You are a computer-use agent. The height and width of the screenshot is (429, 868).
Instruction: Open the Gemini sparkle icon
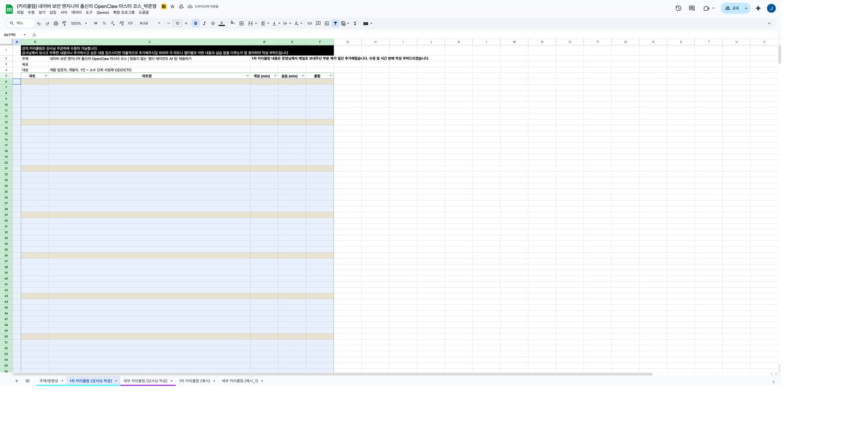[758, 8]
